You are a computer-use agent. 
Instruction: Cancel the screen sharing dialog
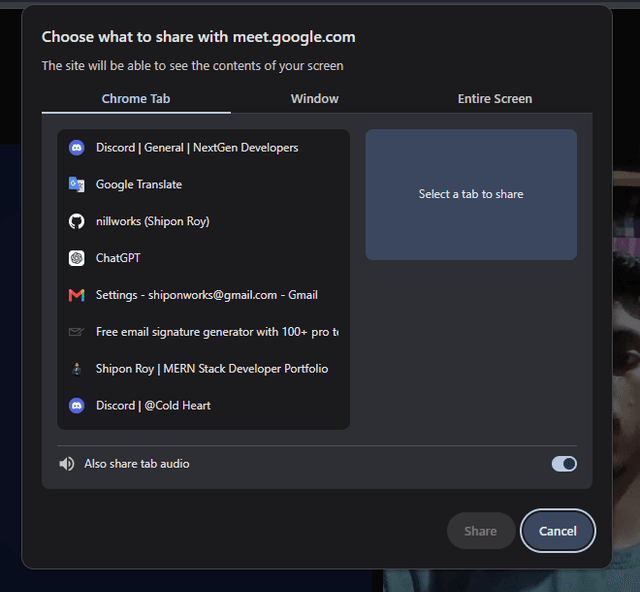(x=558, y=531)
